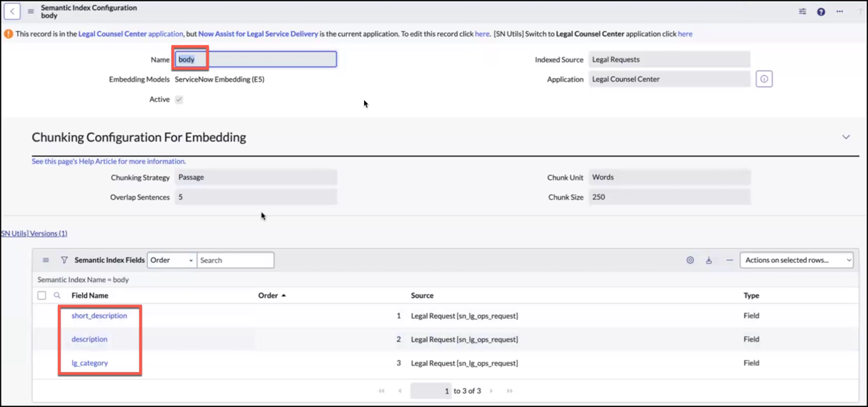This screenshot has height=407, width=868.
Task: Go back using the header arrow
Action: [12, 11]
